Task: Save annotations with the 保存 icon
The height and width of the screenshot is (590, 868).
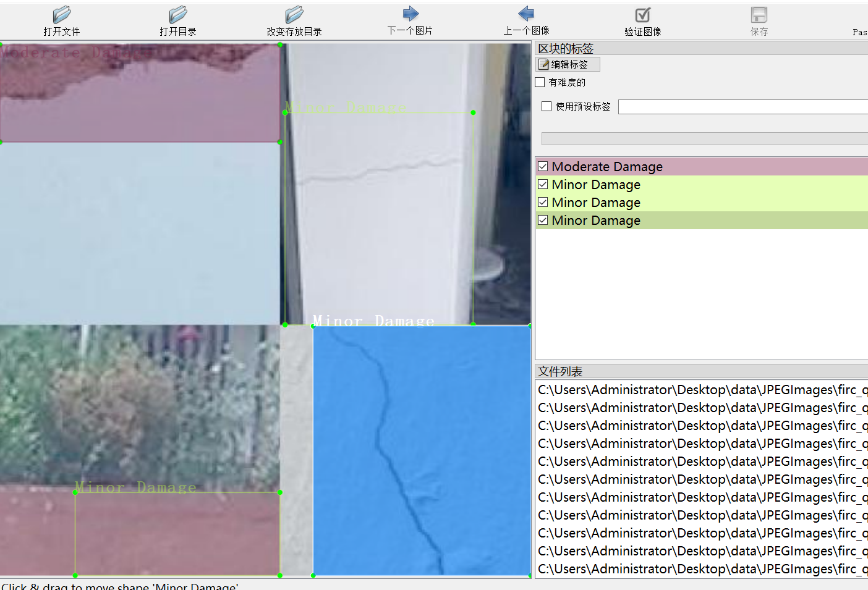Action: coord(759,15)
